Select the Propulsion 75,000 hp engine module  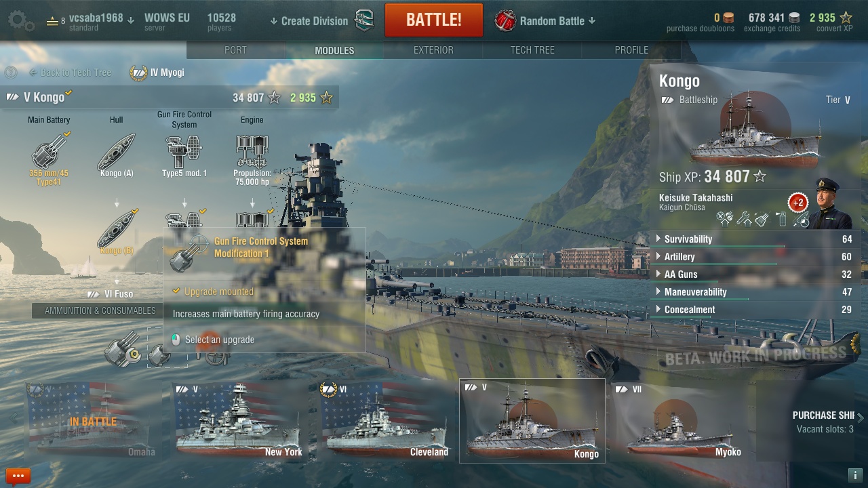coord(252,160)
